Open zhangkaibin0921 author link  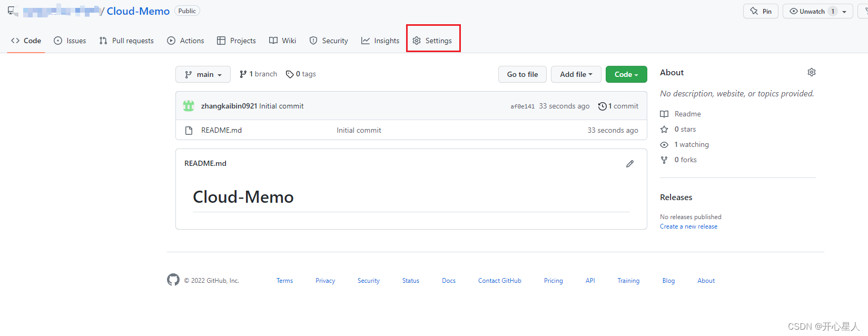point(229,106)
